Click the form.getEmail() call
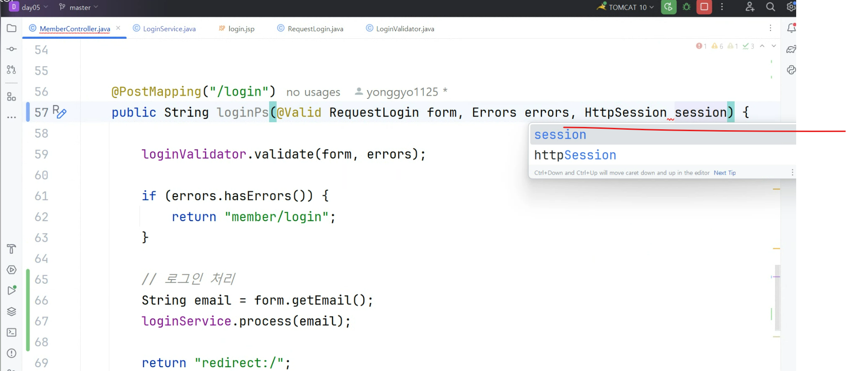The image size is (868, 371). (311, 300)
